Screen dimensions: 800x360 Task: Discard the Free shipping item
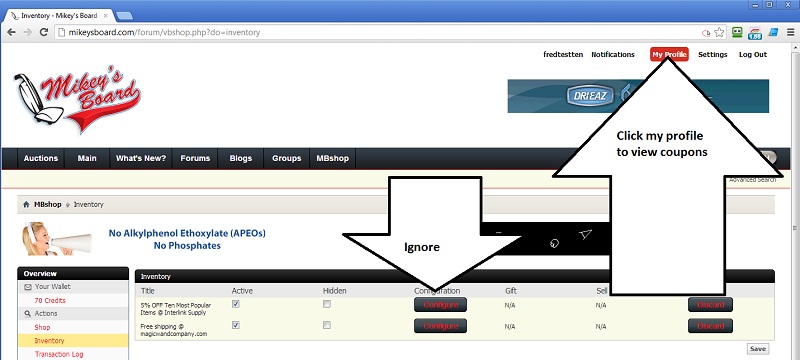[710, 326]
